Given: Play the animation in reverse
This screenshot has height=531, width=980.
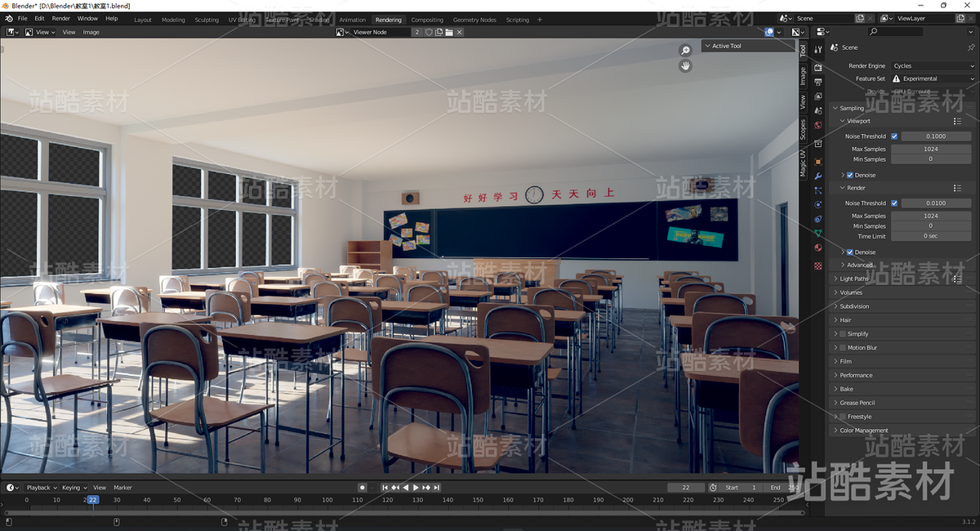Looking at the screenshot, I should (406, 488).
